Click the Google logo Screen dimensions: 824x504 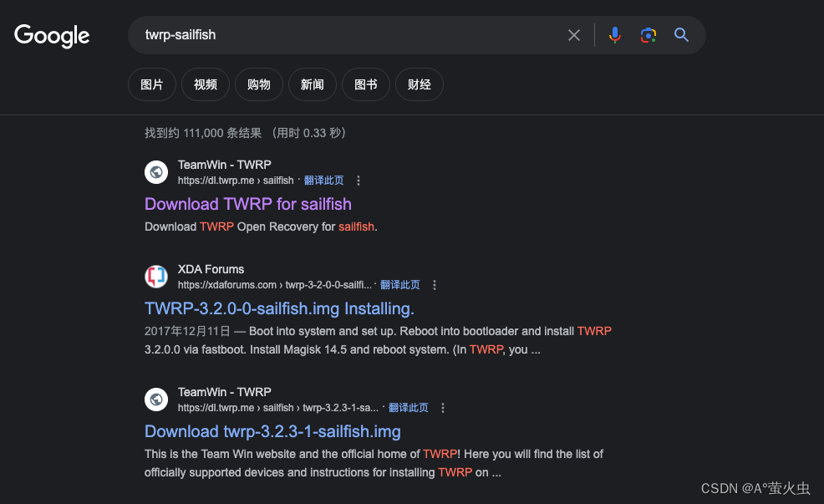(52, 36)
